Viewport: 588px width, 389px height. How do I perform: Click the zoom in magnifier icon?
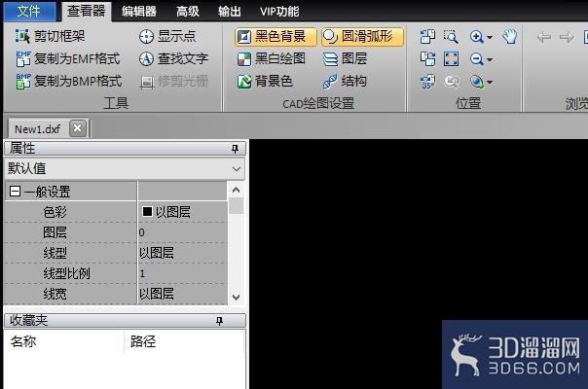pos(477,37)
